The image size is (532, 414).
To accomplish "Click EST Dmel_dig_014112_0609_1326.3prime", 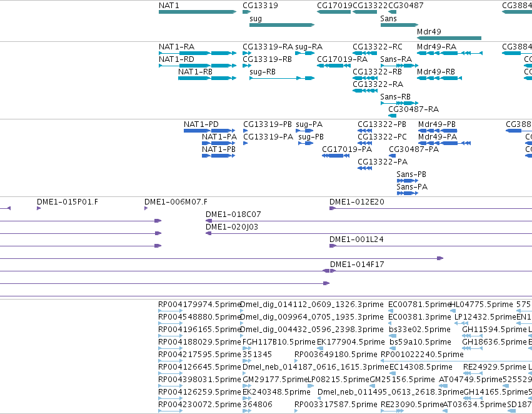I will pos(241,310).
